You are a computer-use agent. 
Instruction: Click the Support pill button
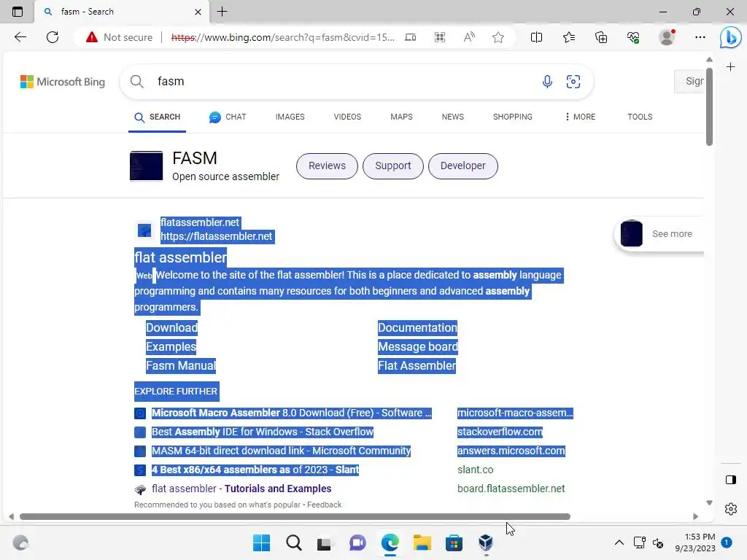pos(392,166)
